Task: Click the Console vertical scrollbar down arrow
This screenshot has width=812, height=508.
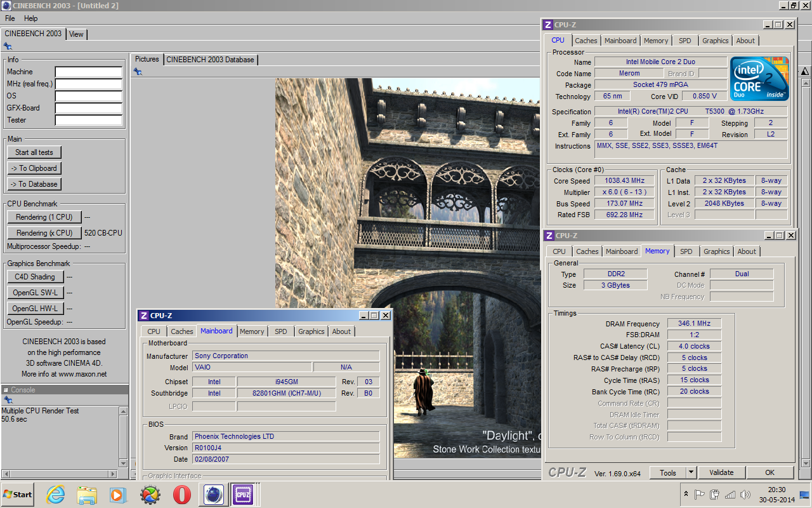Action: [x=124, y=464]
